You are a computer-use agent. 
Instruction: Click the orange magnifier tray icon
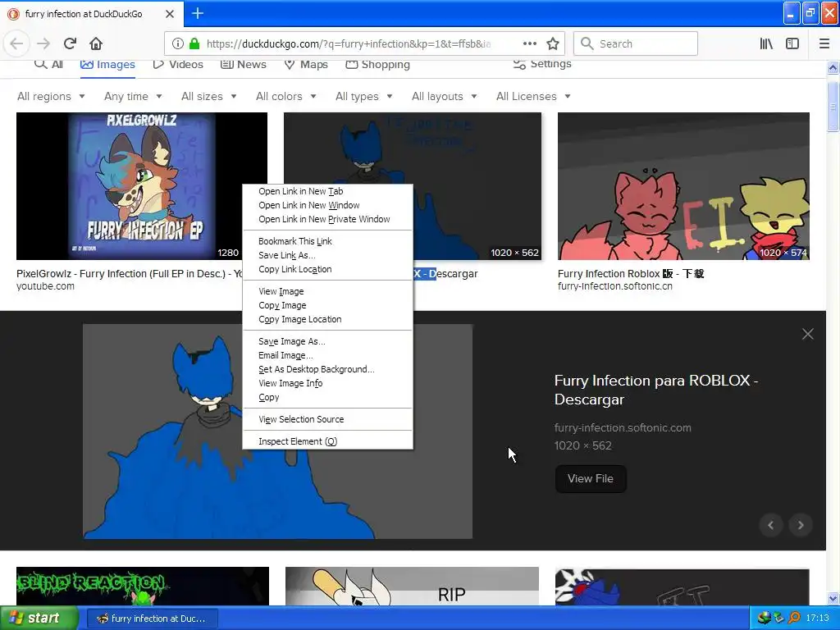(x=794, y=618)
